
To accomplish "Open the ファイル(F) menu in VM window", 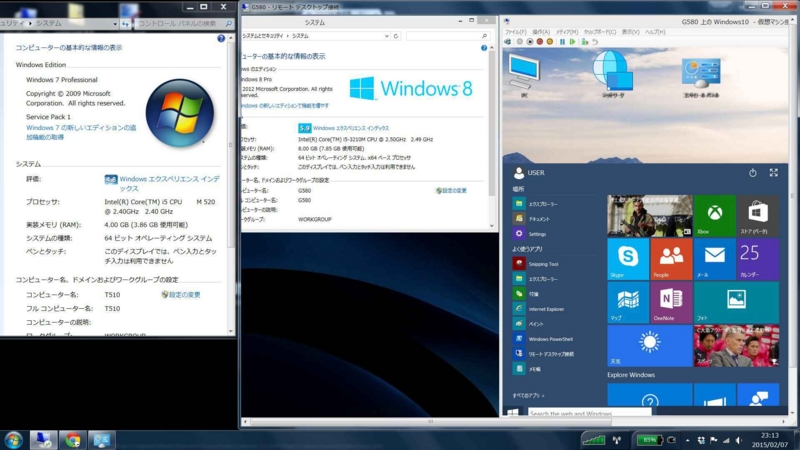I will coord(515,32).
